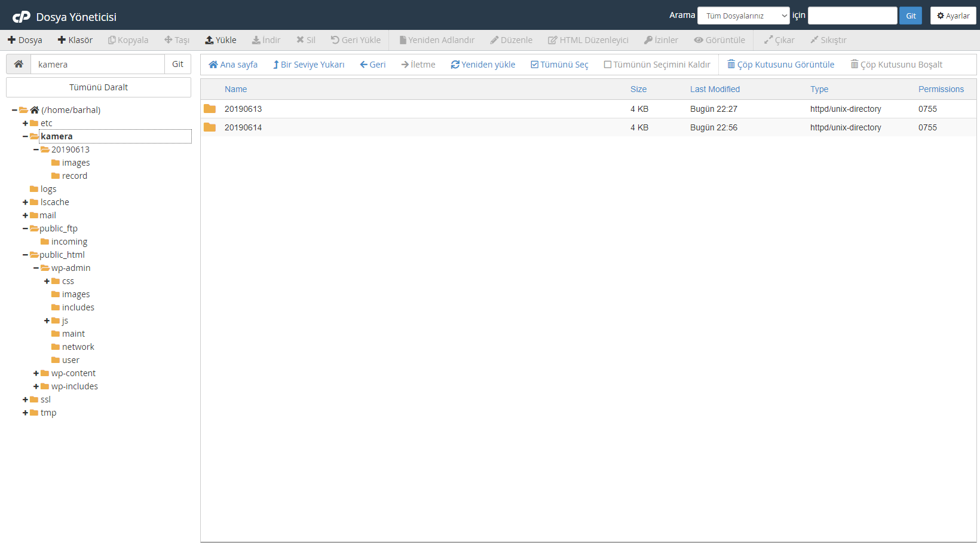
Task: Sort files by Name column
Action: (x=235, y=89)
